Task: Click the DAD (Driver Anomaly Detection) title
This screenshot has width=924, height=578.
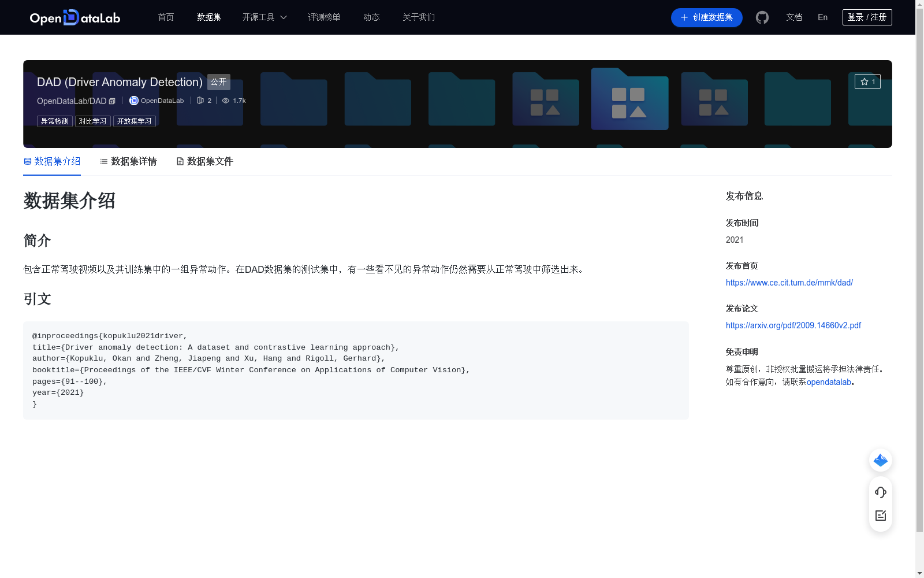Action: [120, 82]
